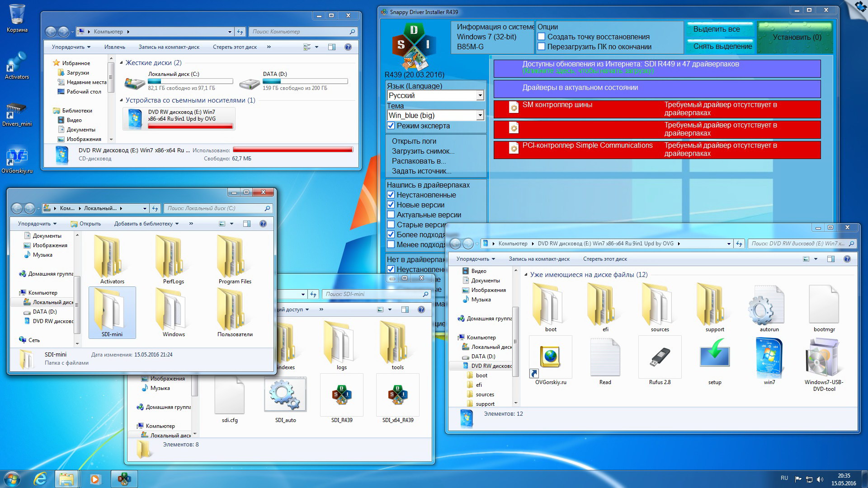Image resolution: width=868 pixels, height=488 pixels.
Task: Open address bar dropdown in Computer window
Action: [230, 32]
